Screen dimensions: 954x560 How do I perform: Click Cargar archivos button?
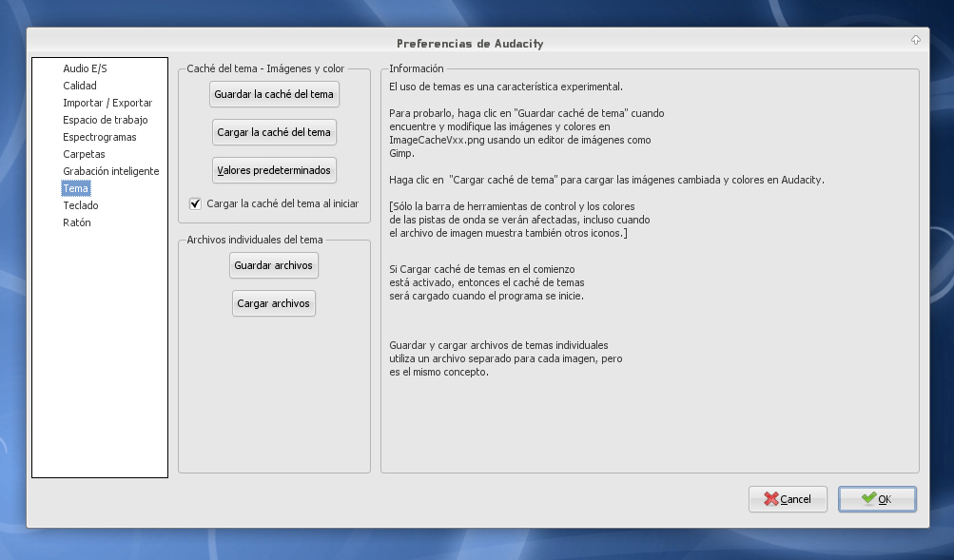(273, 303)
